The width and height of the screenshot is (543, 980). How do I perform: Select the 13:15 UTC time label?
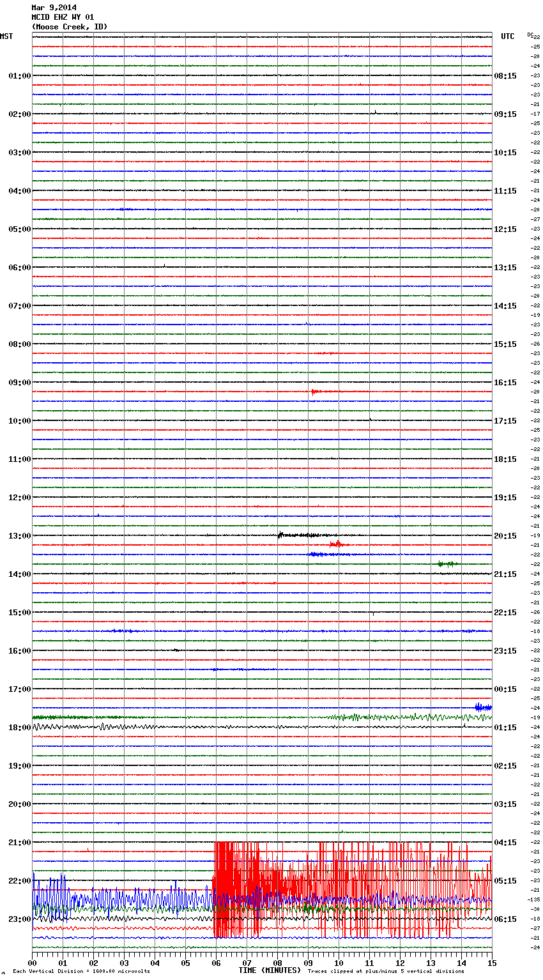505,268
